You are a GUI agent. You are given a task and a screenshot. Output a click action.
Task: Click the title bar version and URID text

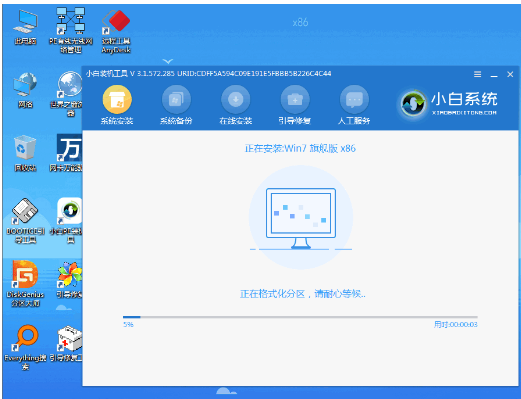[208, 74]
